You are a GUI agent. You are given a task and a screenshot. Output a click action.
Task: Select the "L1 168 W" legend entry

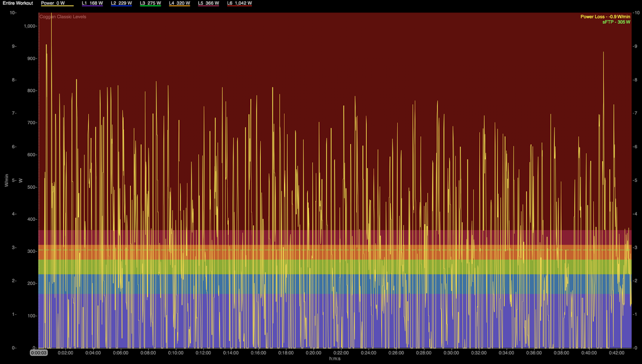click(92, 3)
